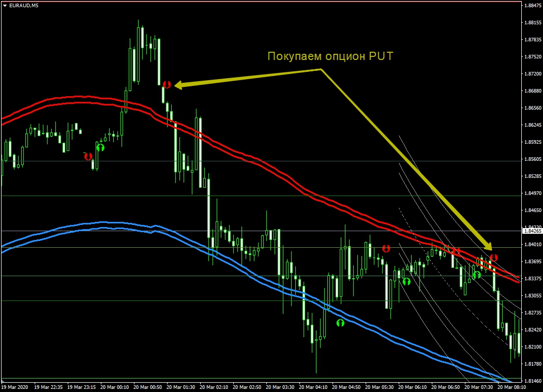Viewport: 543px width, 392px height.
Task: Select the 1.81460 price at the scale bottom
Action: click(x=532, y=381)
